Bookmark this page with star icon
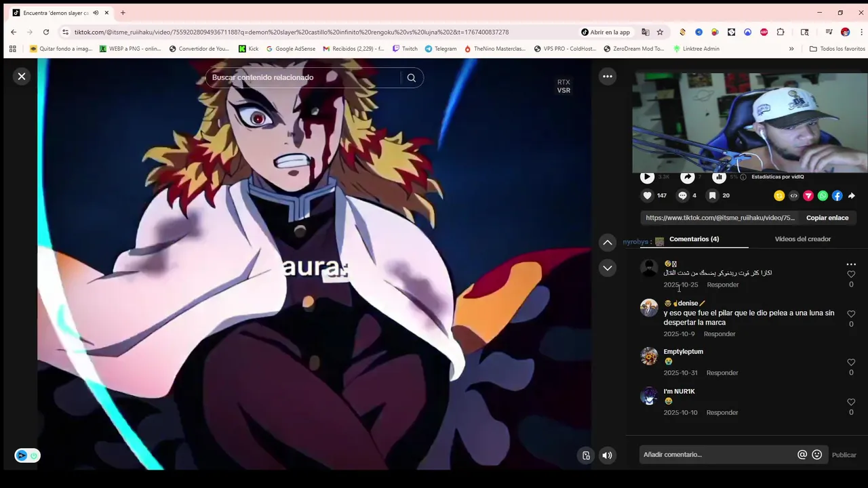The width and height of the screenshot is (868, 488). (x=660, y=32)
